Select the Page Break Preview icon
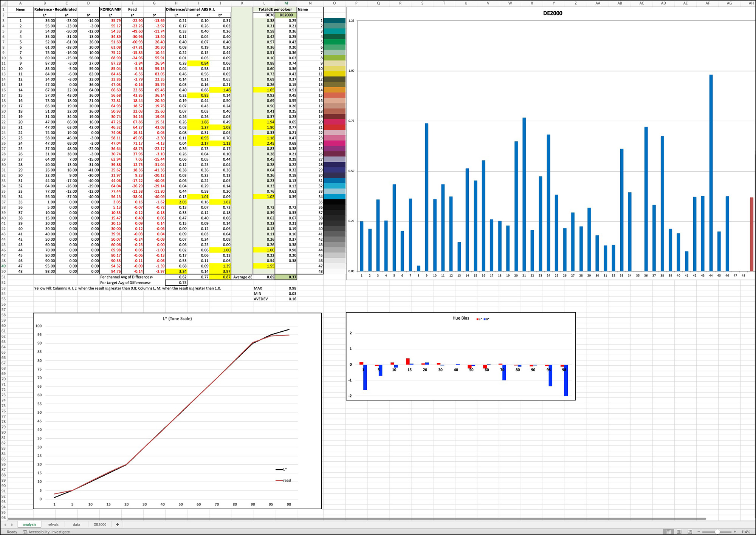The width and height of the screenshot is (756, 535). click(690, 532)
